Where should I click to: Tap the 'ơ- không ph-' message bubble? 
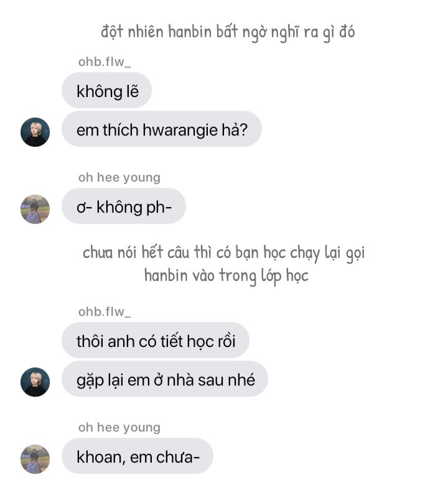[124, 206]
